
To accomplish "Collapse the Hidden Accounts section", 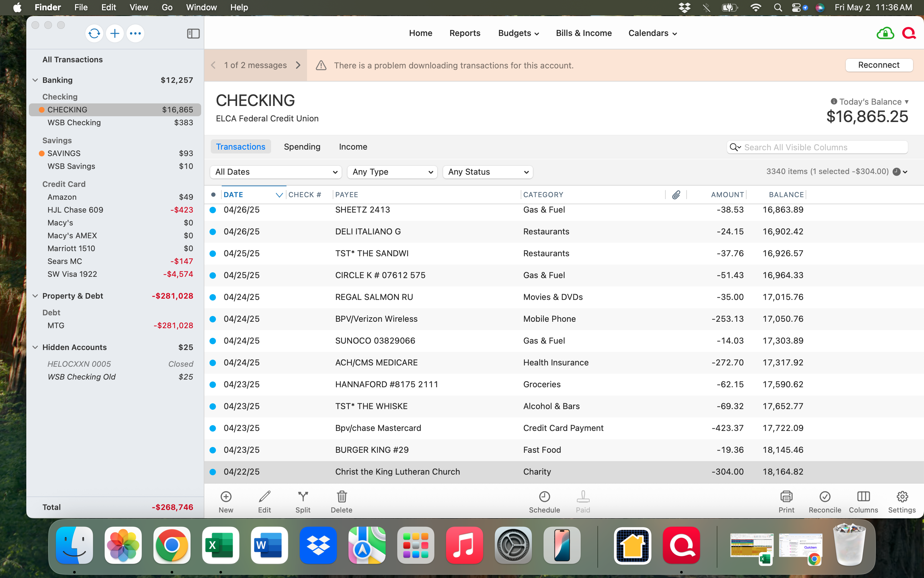I will point(35,347).
